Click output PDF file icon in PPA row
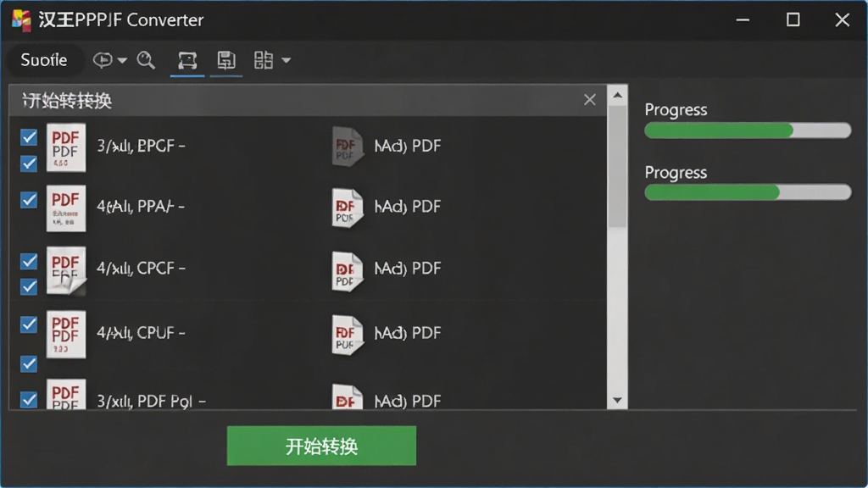The image size is (868, 488). click(348, 208)
